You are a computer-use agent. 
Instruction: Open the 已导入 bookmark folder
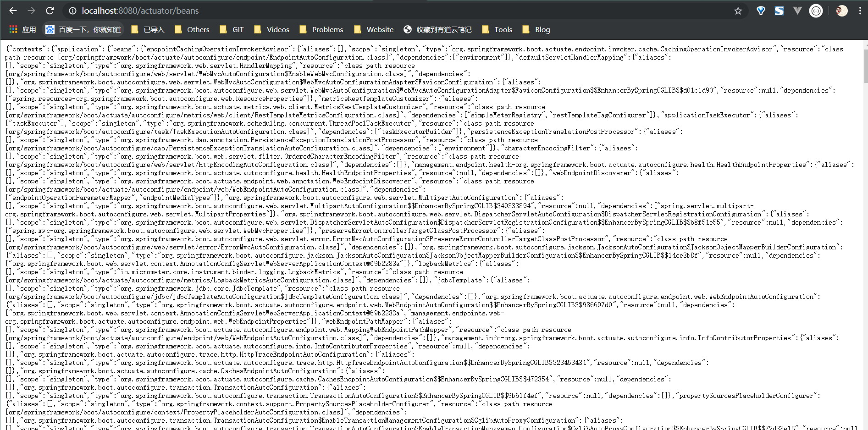click(x=148, y=29)
